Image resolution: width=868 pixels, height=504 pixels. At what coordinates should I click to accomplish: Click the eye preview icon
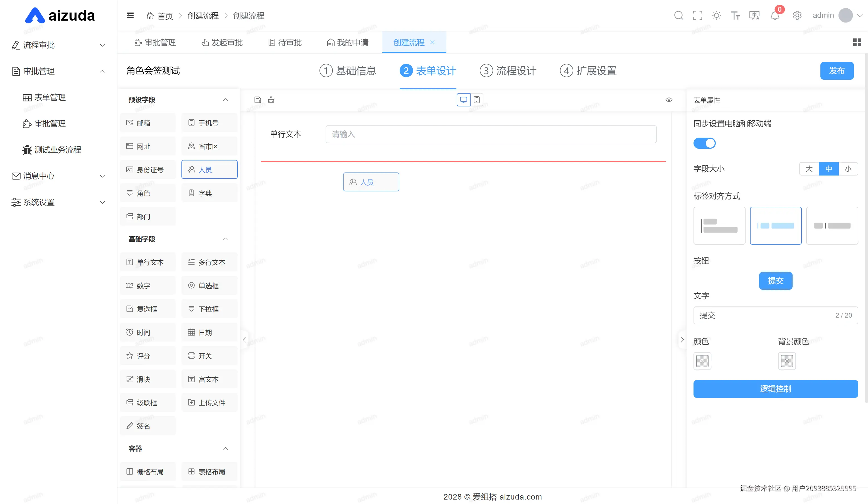(668, 100)
